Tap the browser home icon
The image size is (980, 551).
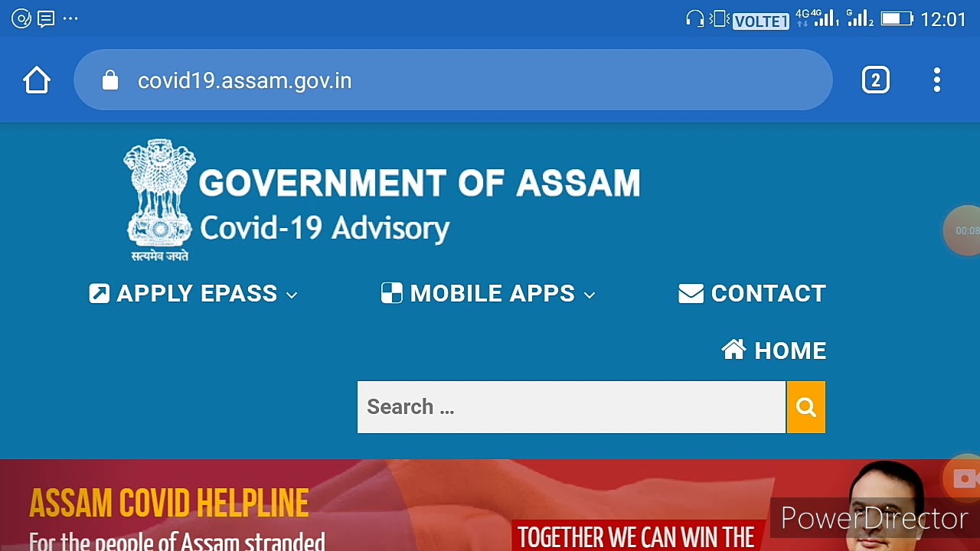(x=37, y=80)
